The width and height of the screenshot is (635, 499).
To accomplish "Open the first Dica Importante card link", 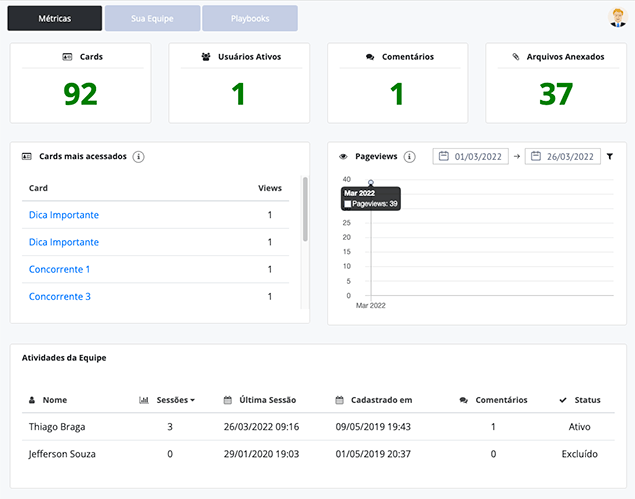I will (64, 215).
